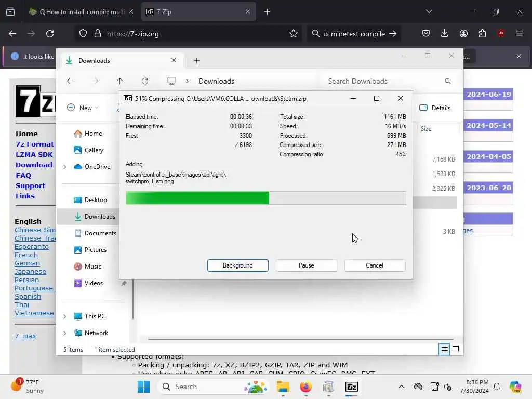Open Firefox recent browsing view icon

click(10, 11)
